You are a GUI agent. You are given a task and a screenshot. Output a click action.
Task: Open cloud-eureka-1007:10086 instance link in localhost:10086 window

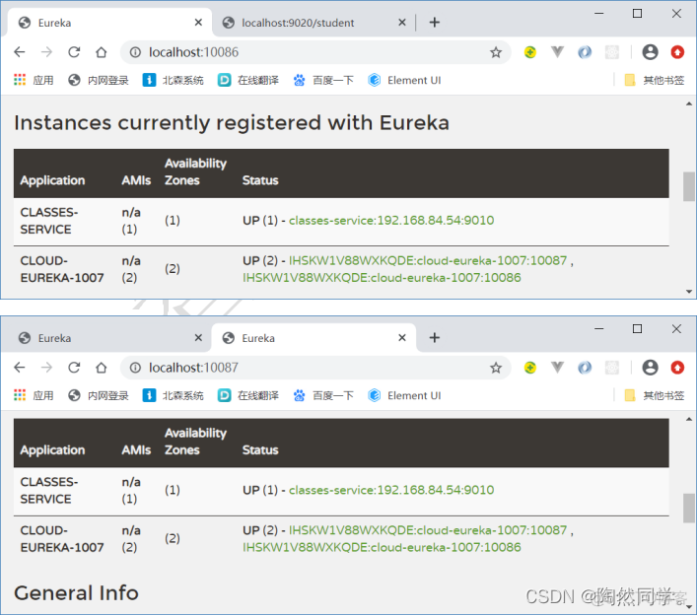382,278
